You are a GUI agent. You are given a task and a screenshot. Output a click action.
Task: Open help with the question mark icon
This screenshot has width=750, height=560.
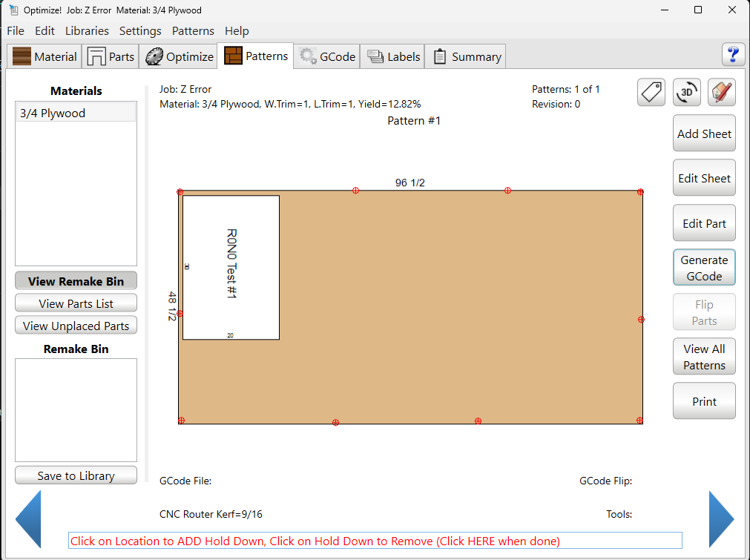coord(733,55)
